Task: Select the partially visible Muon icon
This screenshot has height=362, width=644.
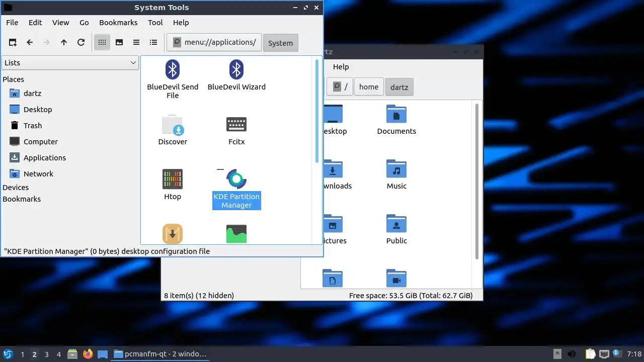Action: (173, 234)
